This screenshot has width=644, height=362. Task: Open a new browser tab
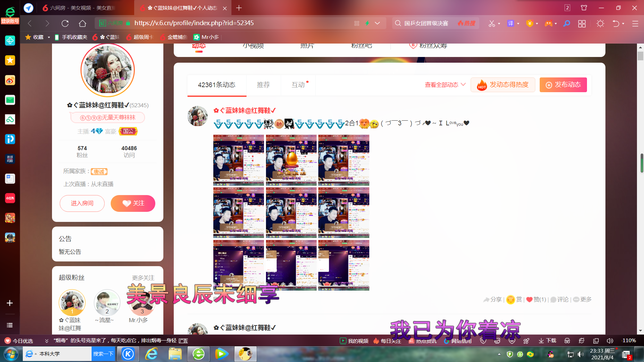239,8
